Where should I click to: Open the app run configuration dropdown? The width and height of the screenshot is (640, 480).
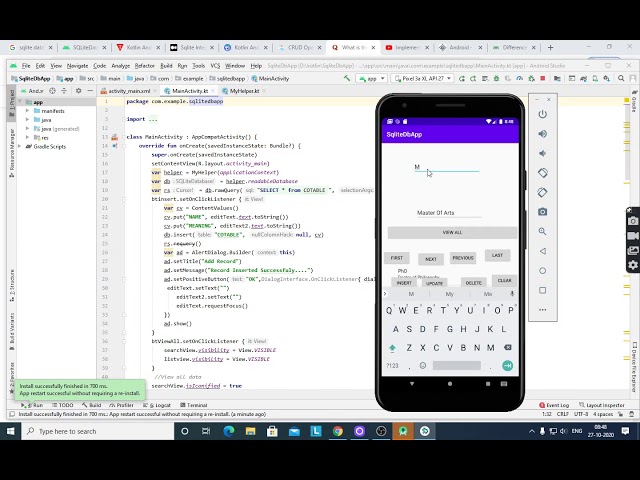click(371, 78)
